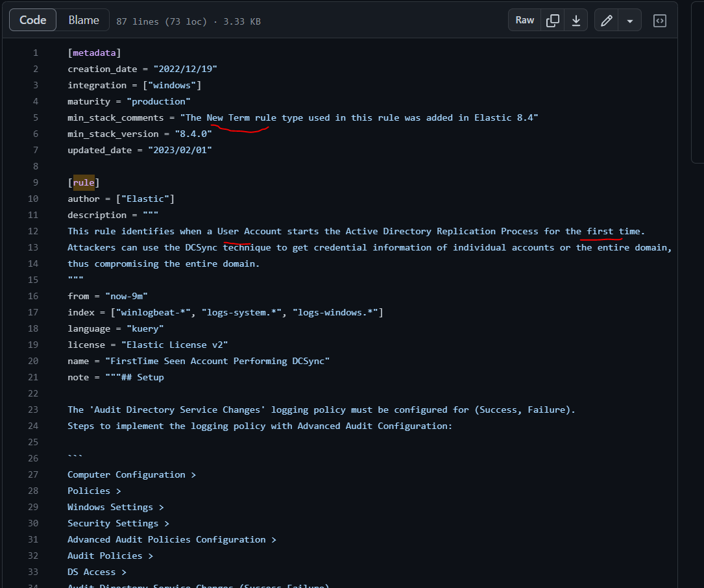Expand the edit options dropdown arrow
This screenshot has width=704, height=588.
(629, 20)
